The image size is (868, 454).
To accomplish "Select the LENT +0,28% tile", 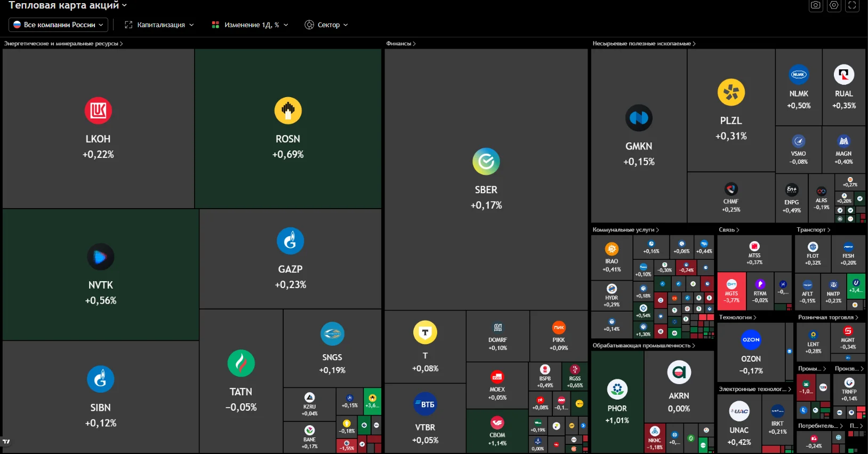I will coord(814,341).
